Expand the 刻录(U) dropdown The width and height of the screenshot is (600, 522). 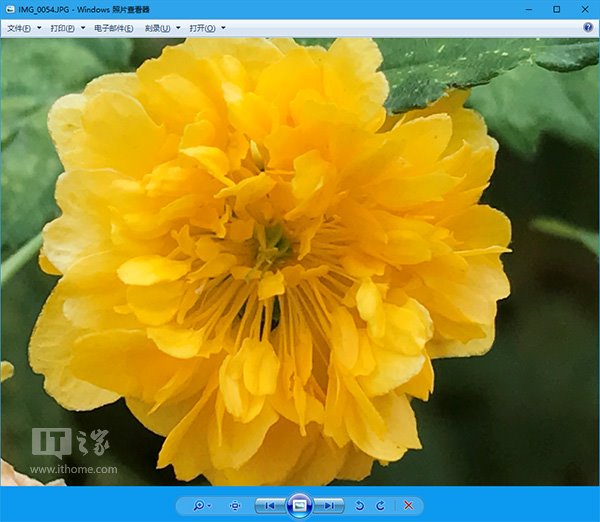point(162,28)
